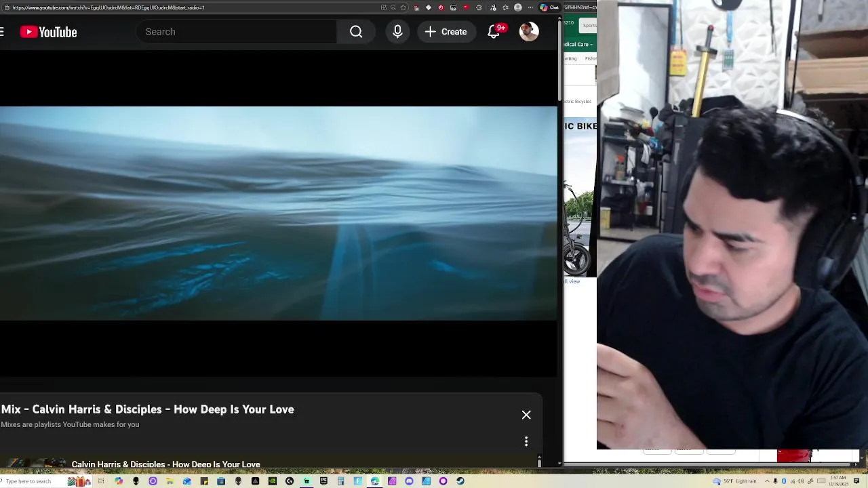Open browser three-dot settings menu
The height and width of the screenshot is (488, 868).
[x=530, y=7]
